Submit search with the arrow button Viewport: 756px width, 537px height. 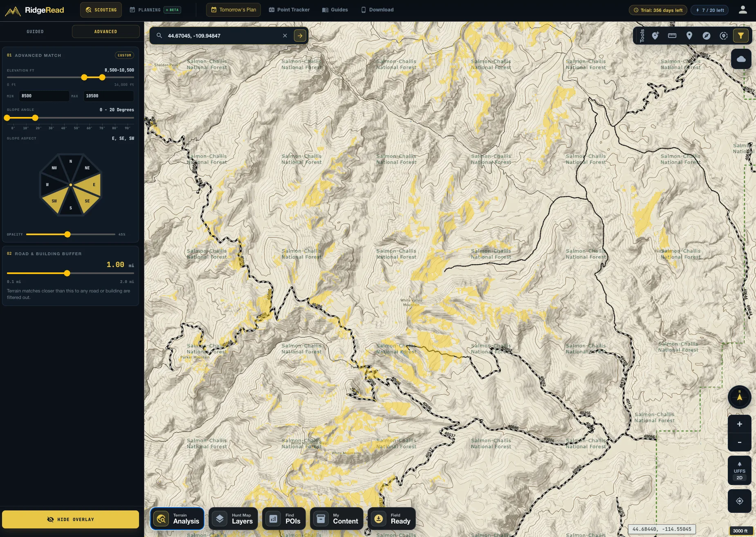(300, 36)
